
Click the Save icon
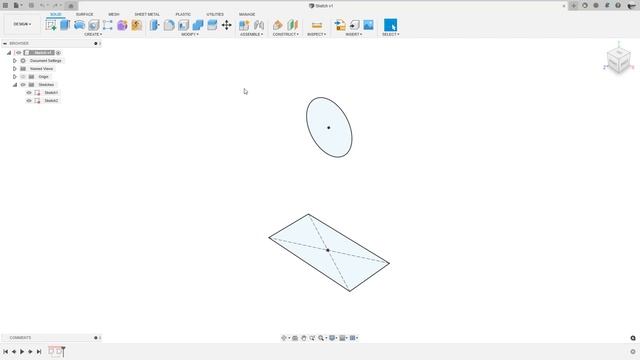tap(31, 5)
